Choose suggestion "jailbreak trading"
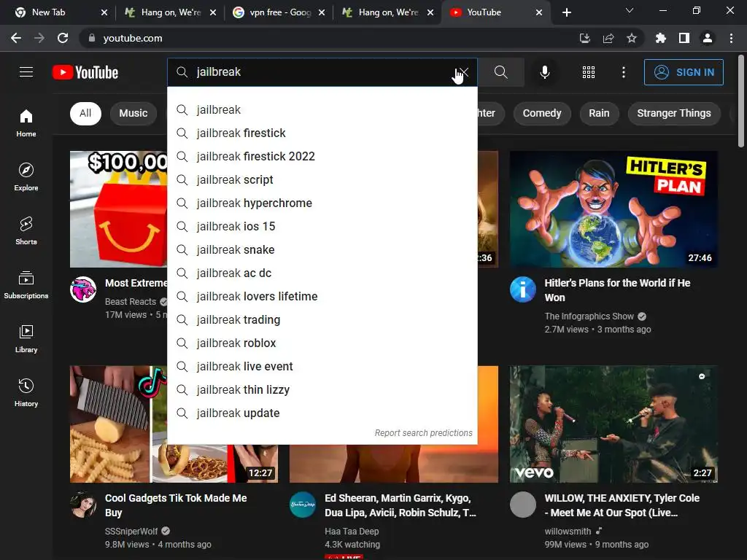This screenshot has width=747, height=560. [x=322, y=319]
